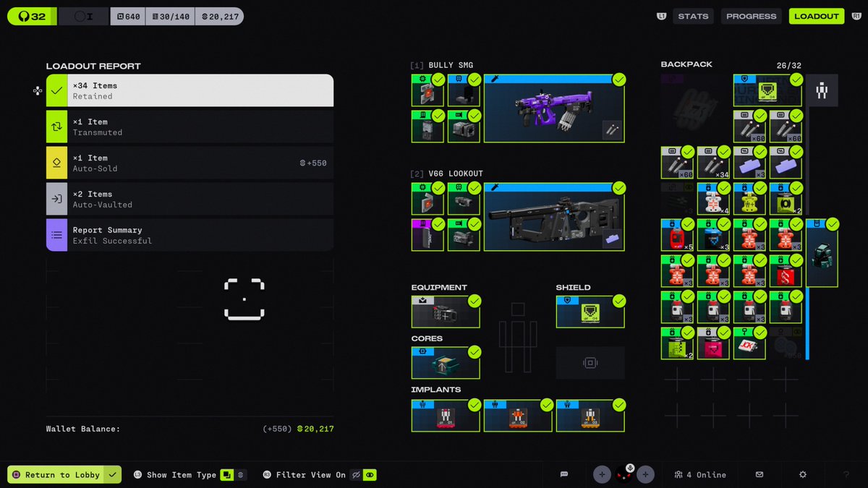Viewport: 868px width, 488px height.
Task: Select the white backpack item with ×4
Action: [x=713, y=199]
